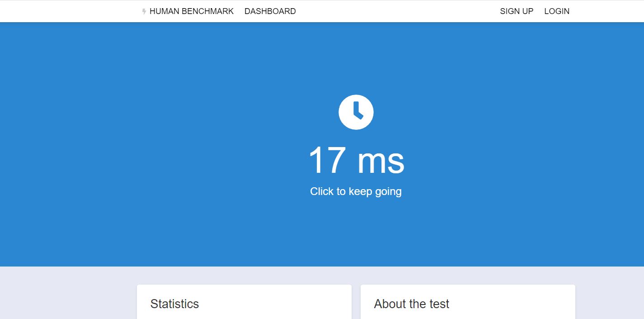Open the SIGN UP page
Viewport: 644px width, 319px height.
517,11
